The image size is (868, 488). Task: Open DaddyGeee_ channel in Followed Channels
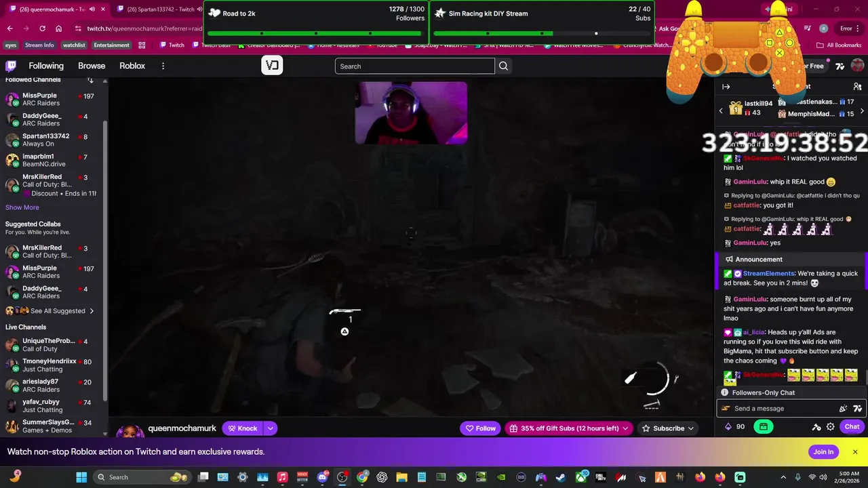pyautogui.click(x=51, y=119)
